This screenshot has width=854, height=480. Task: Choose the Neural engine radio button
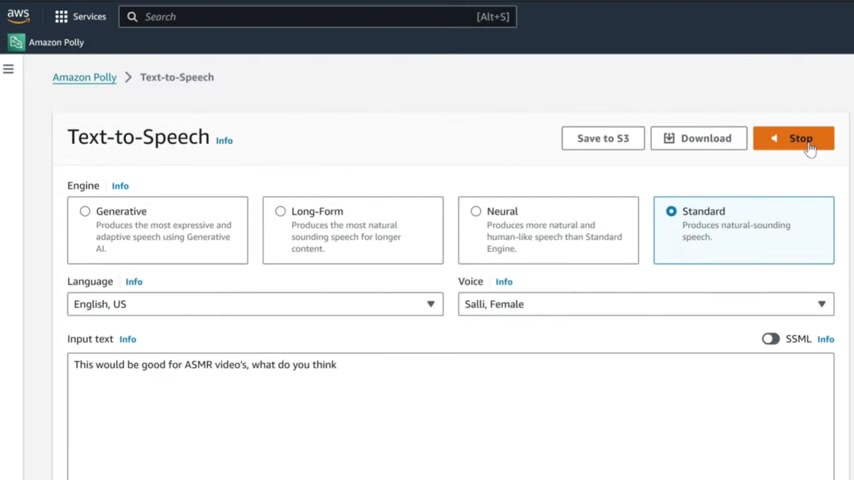[x=475, y=211]
